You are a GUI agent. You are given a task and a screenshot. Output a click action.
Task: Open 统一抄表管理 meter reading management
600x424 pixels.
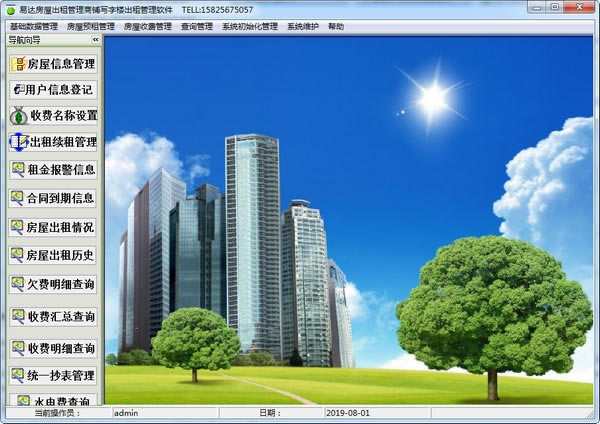53,376
